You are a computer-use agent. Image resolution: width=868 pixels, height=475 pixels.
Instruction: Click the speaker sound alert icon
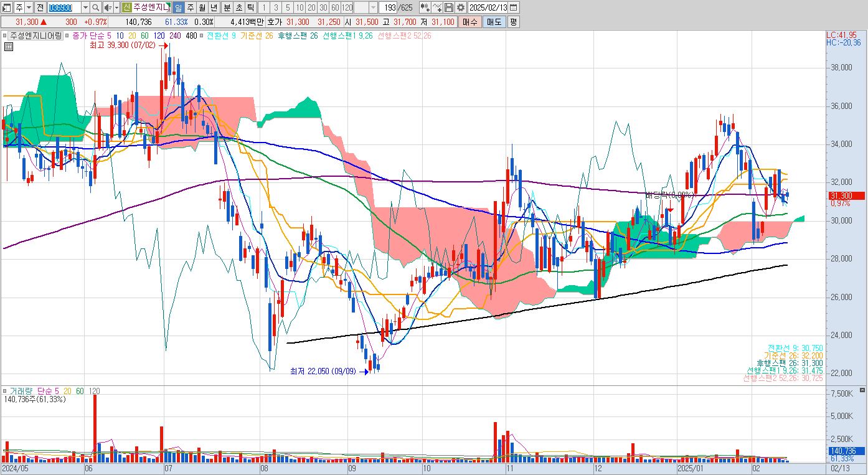tap(108, 7)
